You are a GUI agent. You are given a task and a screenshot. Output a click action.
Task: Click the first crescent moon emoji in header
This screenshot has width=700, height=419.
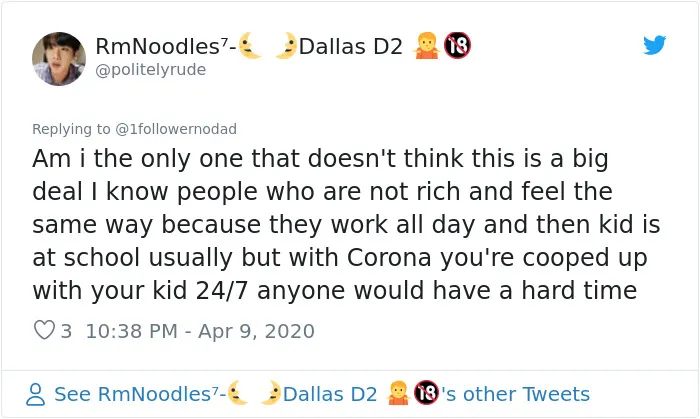click(250, 46)
